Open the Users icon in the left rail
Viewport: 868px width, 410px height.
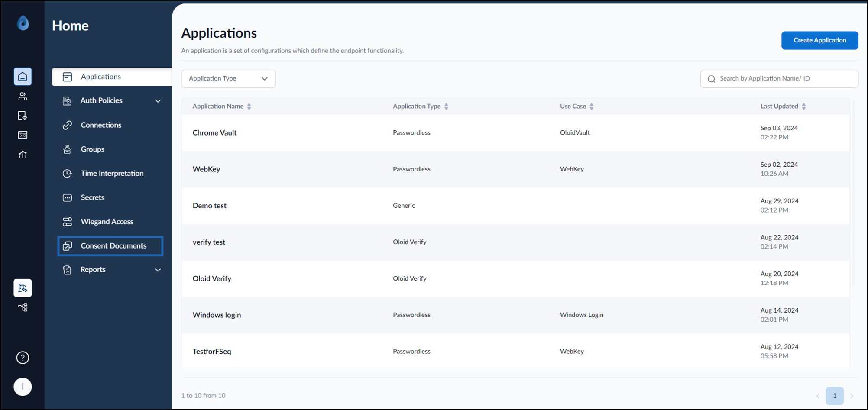(23, 96)
